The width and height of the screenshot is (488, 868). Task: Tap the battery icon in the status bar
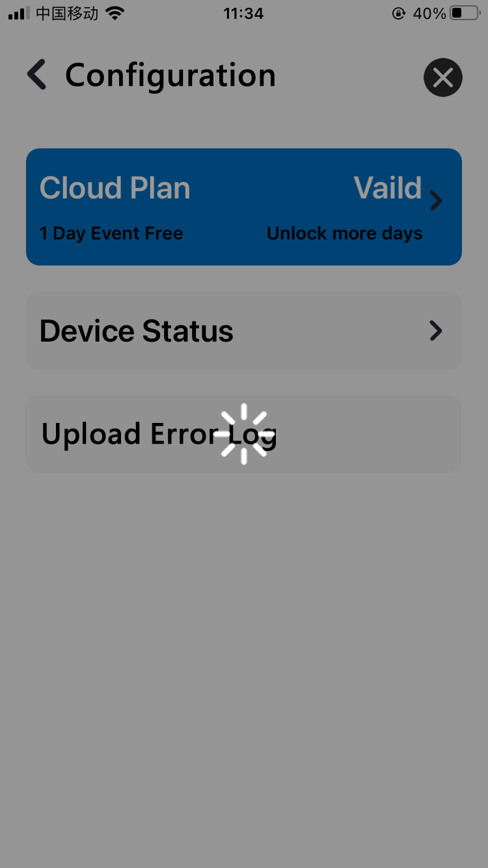point(465,13)
